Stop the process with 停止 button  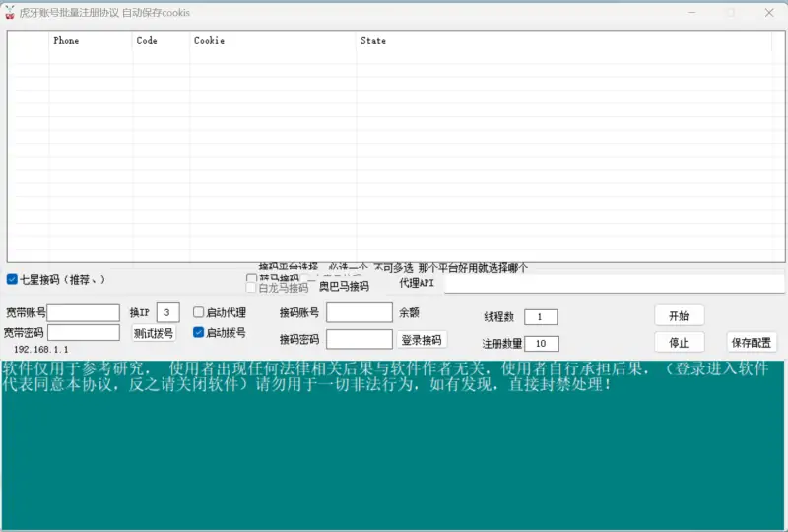pos(679,343)
